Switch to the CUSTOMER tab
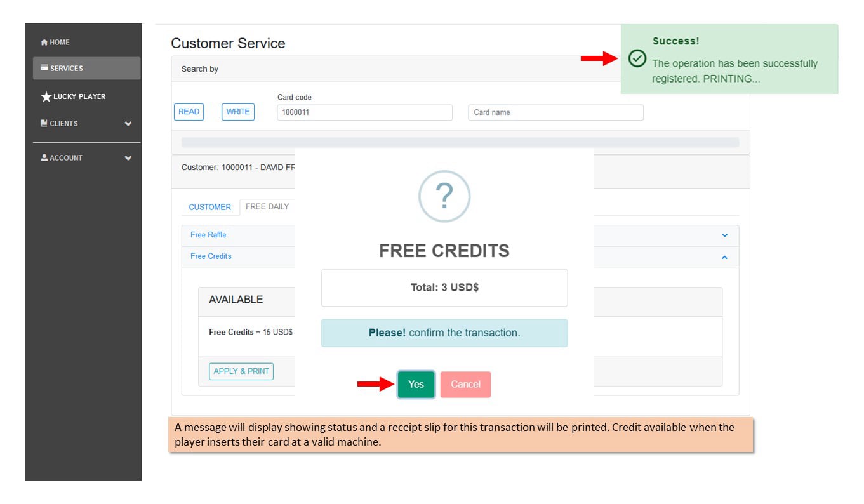 point(209,207)
